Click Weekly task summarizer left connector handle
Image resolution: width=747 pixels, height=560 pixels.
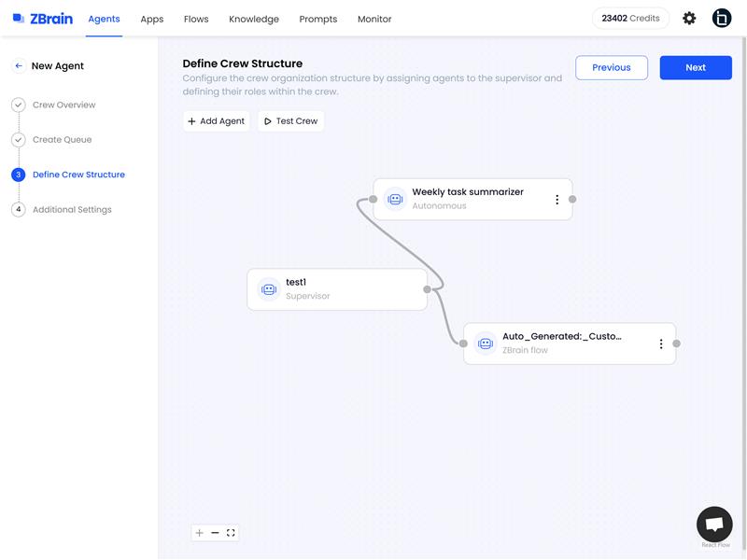pyautogui.click(x=373, y=199)
